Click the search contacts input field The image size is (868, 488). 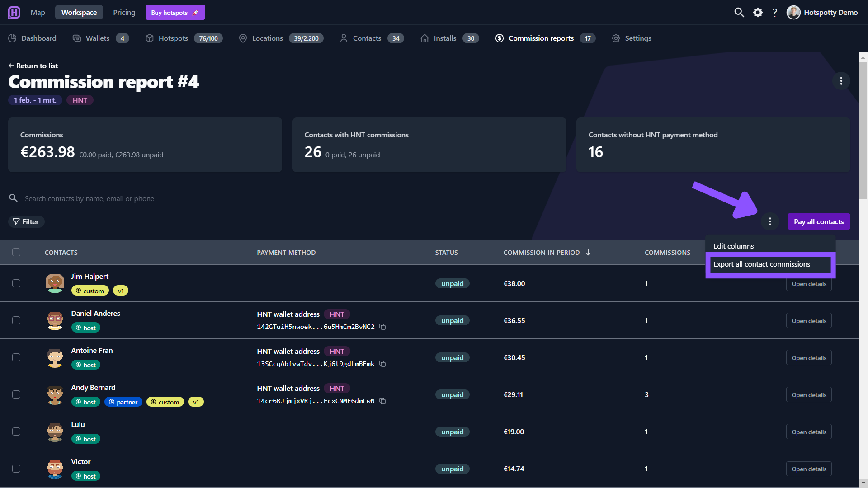pos(226,198)
